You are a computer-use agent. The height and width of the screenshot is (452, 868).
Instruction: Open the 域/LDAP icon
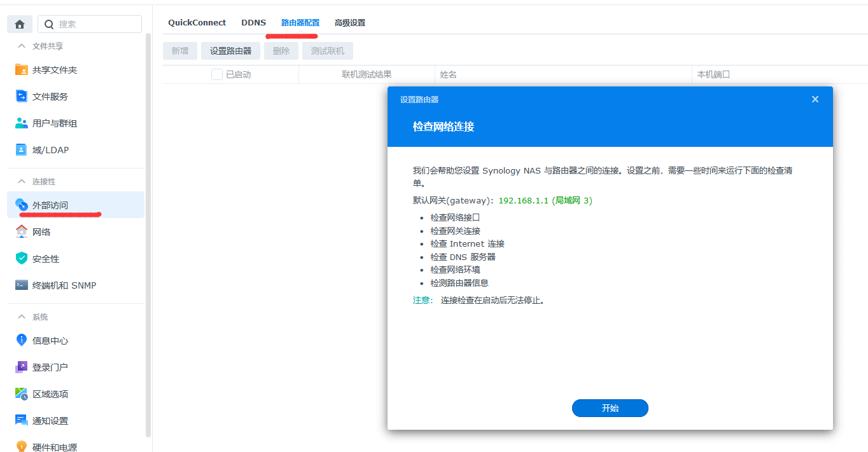22,150
